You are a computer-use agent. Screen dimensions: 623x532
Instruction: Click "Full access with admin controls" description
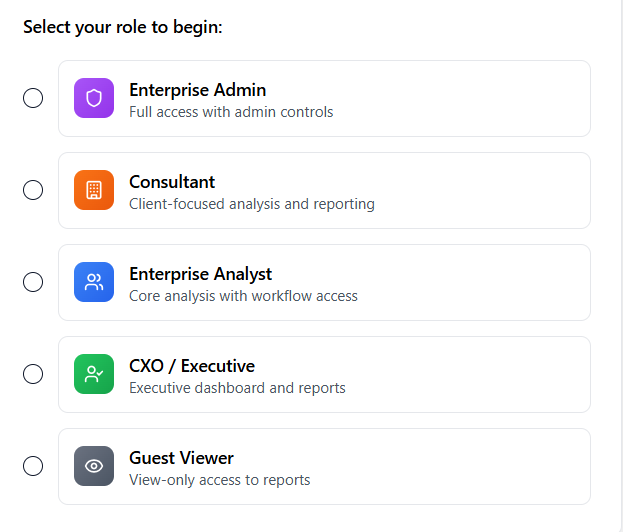(x=231, y=112)
